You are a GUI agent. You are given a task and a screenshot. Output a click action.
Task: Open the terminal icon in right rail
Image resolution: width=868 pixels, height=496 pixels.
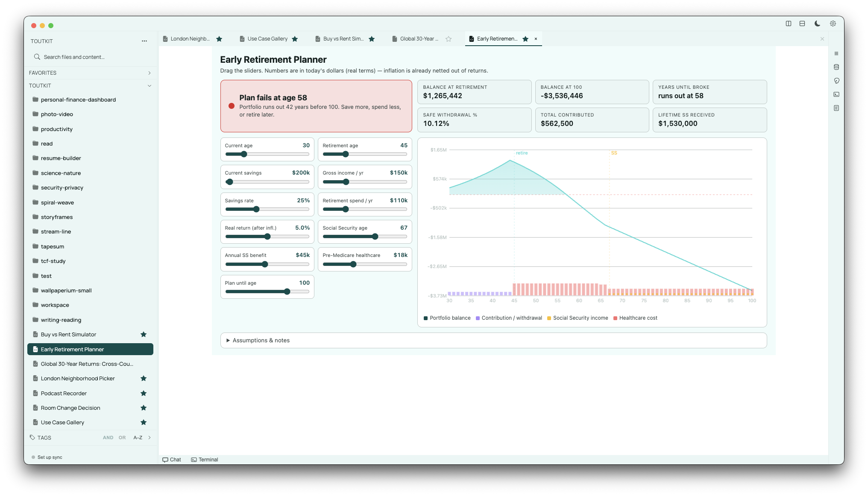(836, 94)
